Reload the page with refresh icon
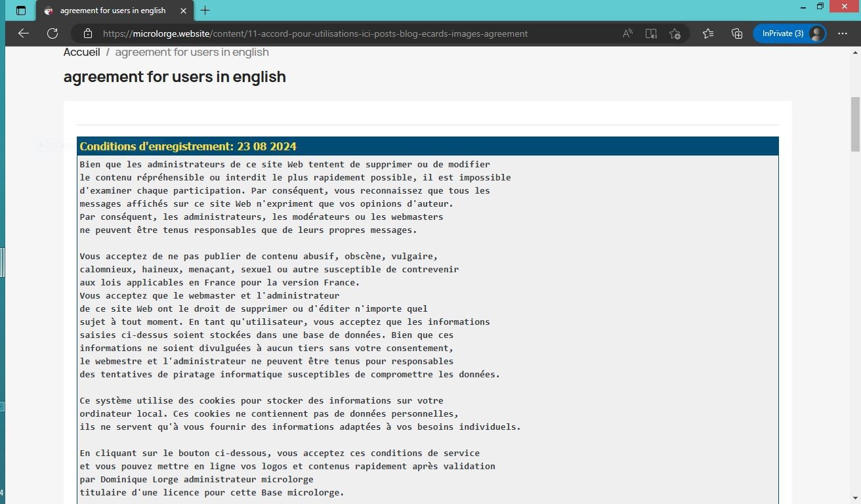Image resolution: width=861 pixels, height=504 pixels. coord(52,33)
